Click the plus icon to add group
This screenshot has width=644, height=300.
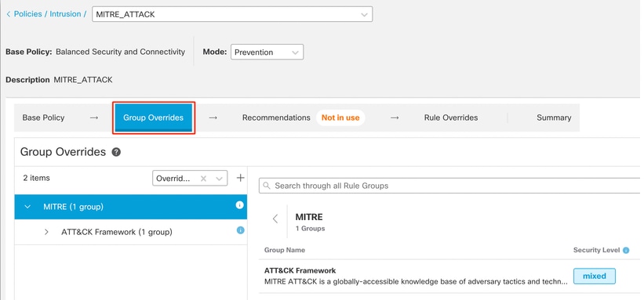point(241,178)
